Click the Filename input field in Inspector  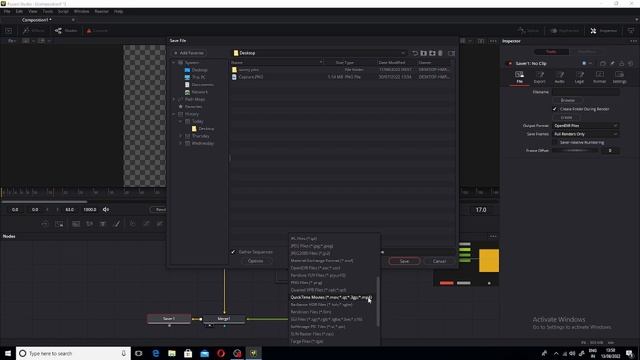coord(585,92)
